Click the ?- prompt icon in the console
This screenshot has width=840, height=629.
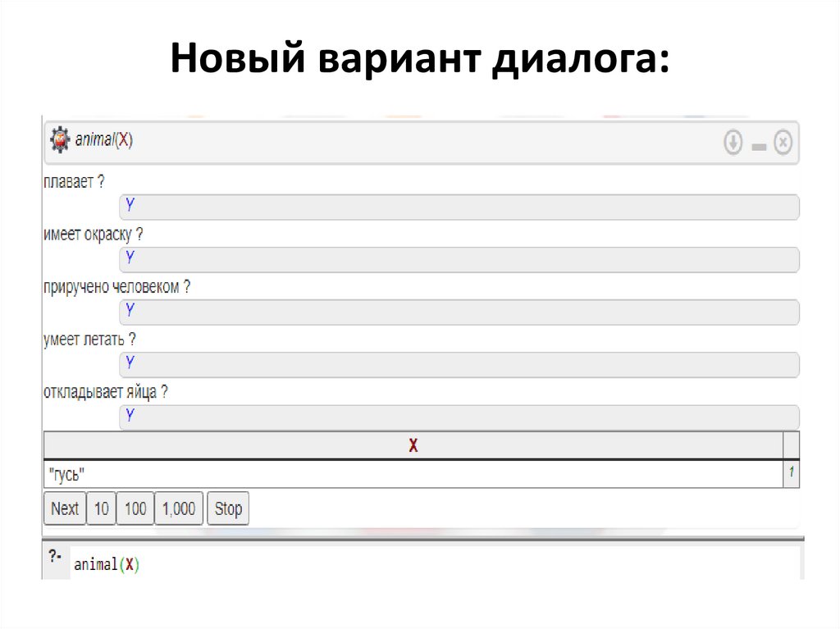click(x=56, y=557)
